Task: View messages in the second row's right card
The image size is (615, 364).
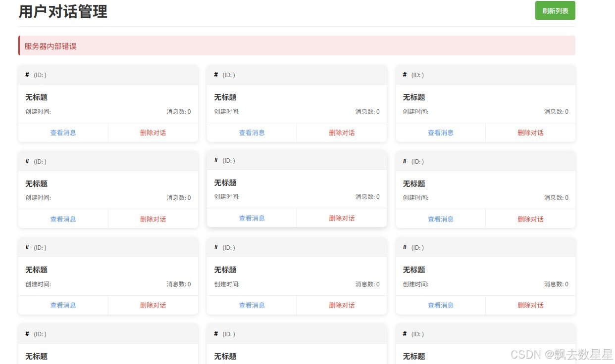Action: point(441,219)
